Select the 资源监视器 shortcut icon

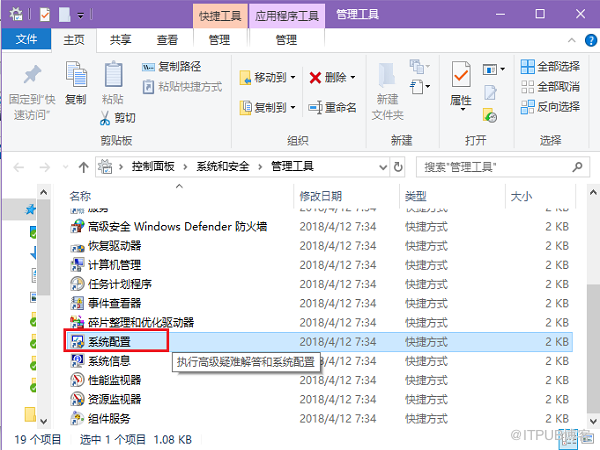coord(77,399)
